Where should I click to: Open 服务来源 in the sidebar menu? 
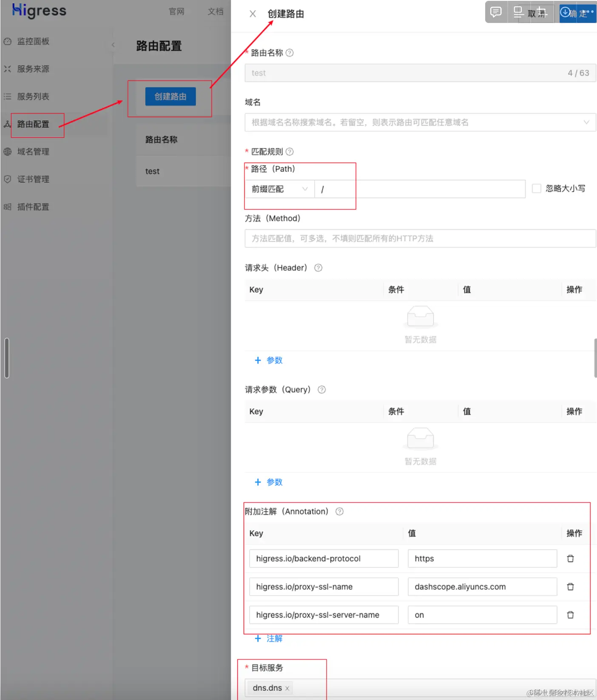[x=33, y=69]
